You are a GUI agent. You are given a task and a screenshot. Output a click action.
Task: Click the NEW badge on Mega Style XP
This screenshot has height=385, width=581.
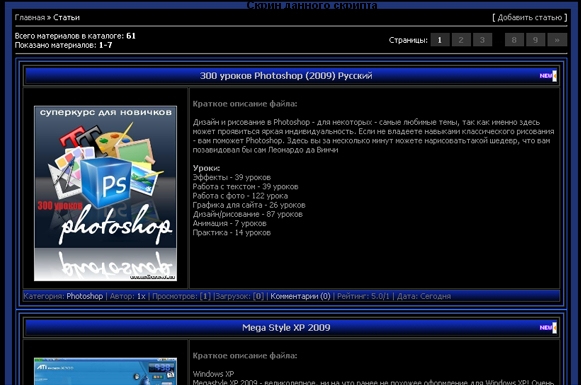point(548,328)
